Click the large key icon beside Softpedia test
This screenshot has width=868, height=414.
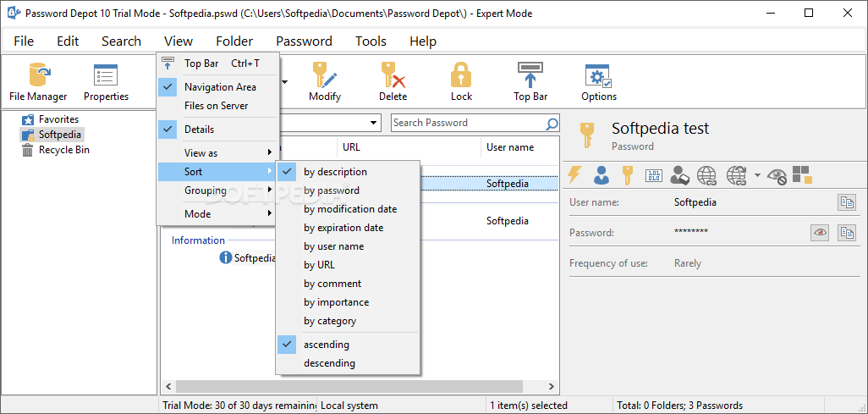(586, 135)
